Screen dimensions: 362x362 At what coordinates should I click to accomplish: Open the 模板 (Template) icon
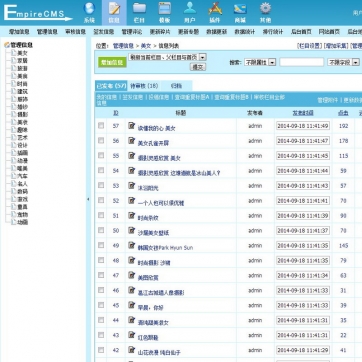(x=165, y=13)
